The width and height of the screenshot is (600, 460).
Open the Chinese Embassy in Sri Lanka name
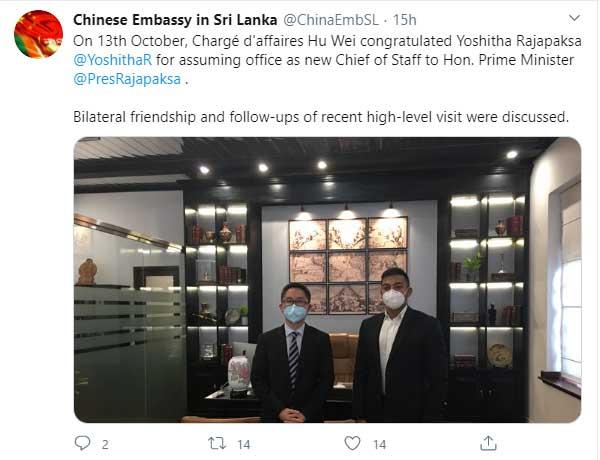175,20
